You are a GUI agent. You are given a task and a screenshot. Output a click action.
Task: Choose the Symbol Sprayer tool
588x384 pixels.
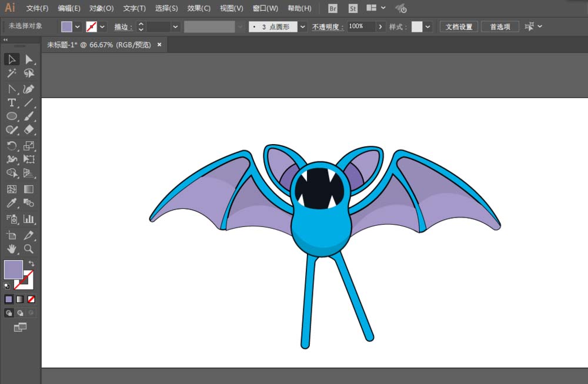(12, 219)
